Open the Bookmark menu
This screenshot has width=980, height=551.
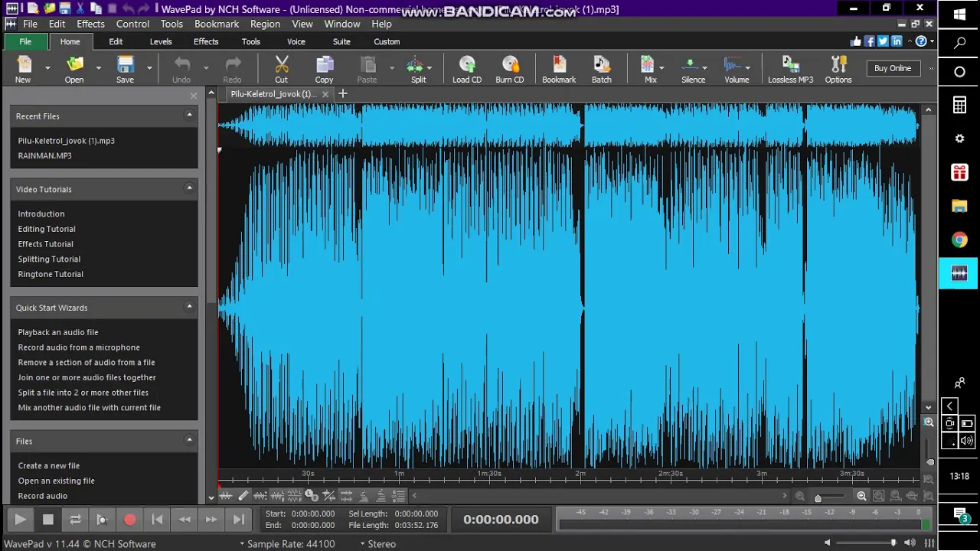pos(217,24)
